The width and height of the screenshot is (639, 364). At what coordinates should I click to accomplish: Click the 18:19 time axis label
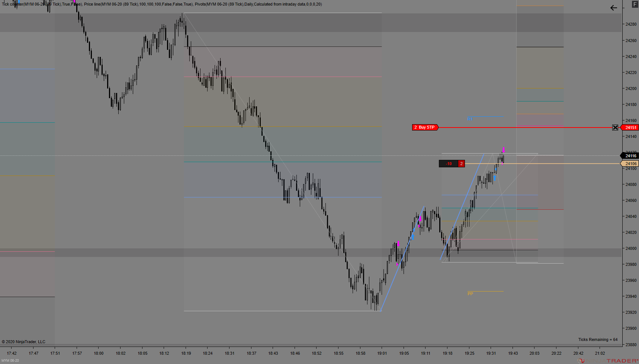[x=186, y=353]
